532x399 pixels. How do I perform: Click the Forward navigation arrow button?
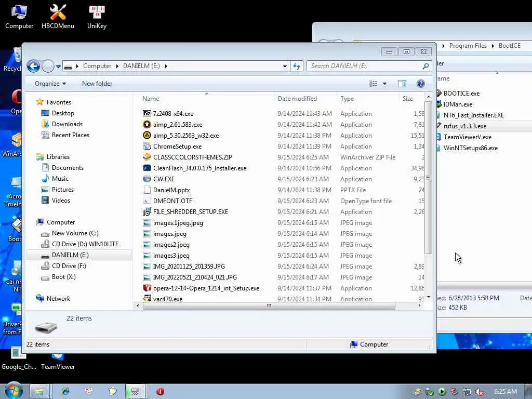[x=48, y=66]
